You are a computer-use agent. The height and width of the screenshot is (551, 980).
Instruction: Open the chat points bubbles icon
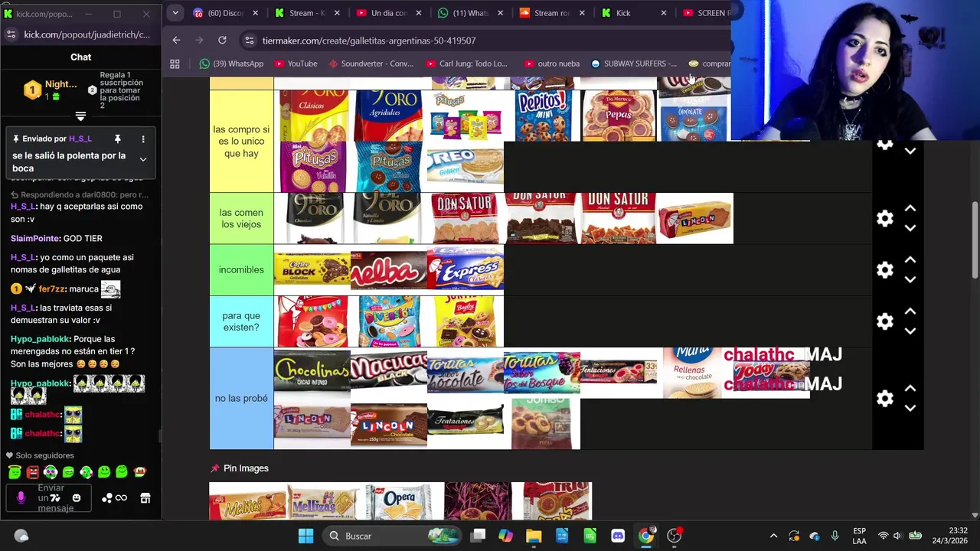pos(107,498)
